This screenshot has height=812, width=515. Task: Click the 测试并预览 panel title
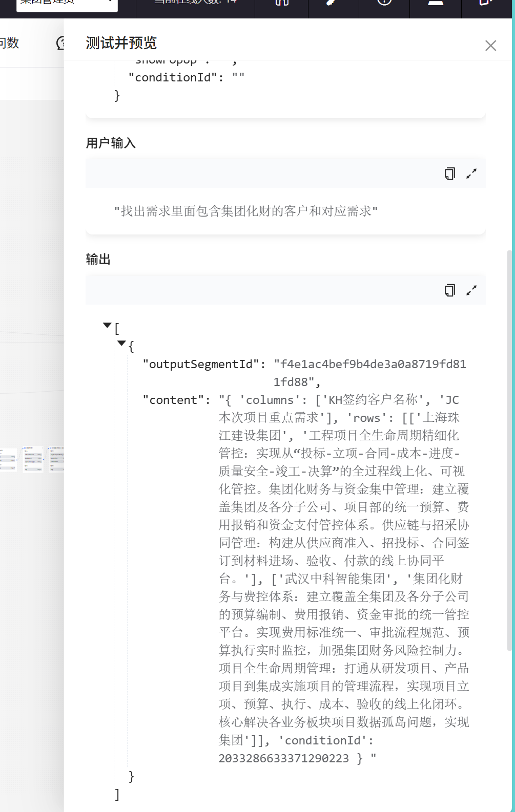click(x=121, y=43)
